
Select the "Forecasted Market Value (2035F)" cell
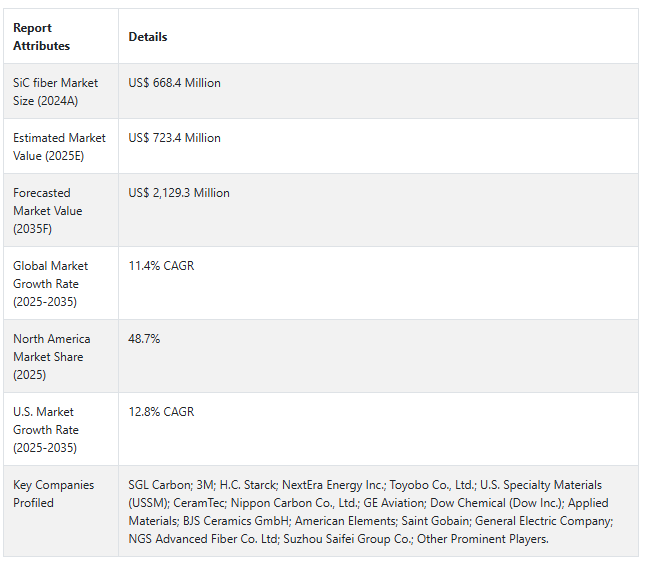pos(49,211)
